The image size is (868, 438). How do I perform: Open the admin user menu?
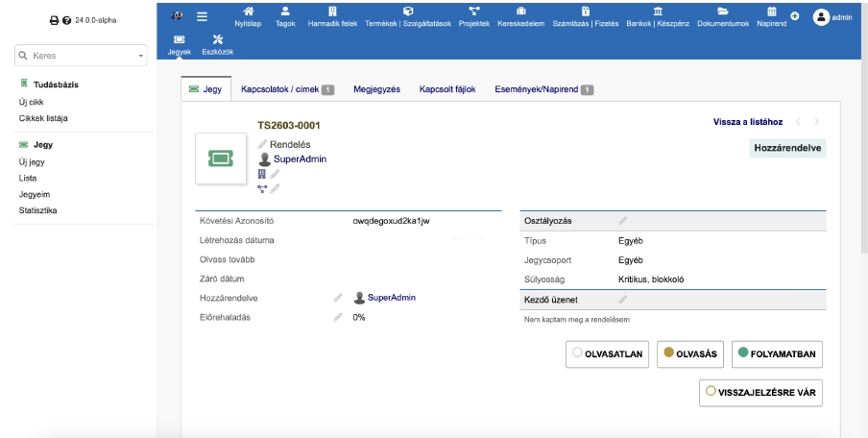(x=832, y=17)
